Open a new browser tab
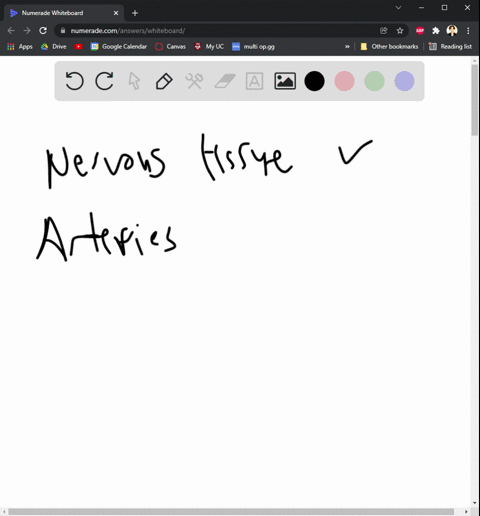Screen dimensions: 480x516 click(x=135, y=13)
